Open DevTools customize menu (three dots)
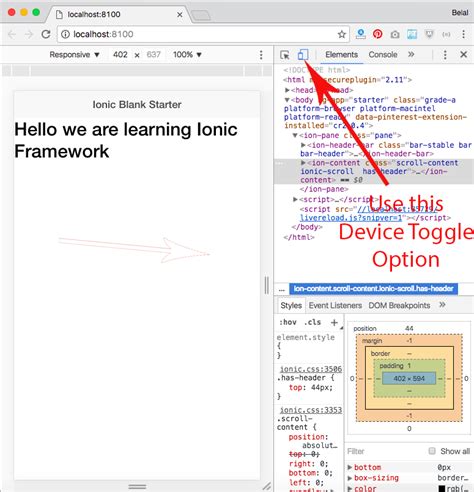Image resolution: width=474 pixels, height=492 pixels. pos(445,55)
